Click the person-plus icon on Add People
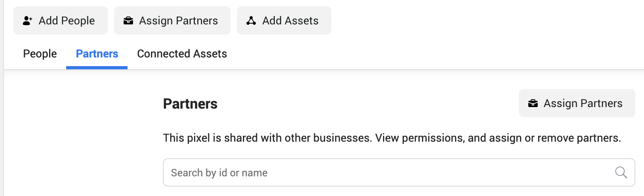644x196 pixels. (28, 21)
